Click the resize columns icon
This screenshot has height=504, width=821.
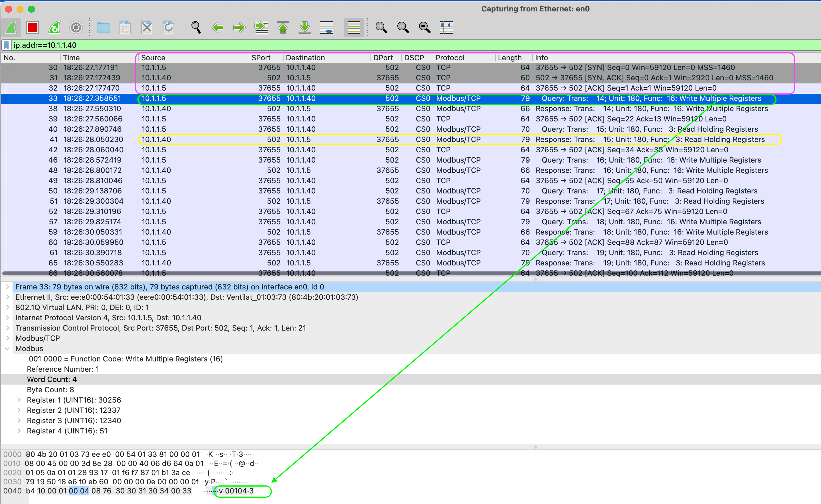[x=446, y=27]
